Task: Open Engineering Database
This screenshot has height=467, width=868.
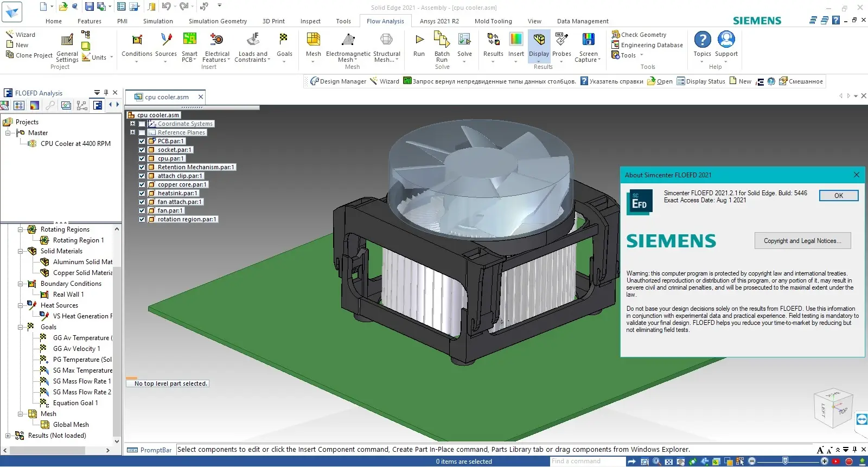Action: (x=647, y=45)
